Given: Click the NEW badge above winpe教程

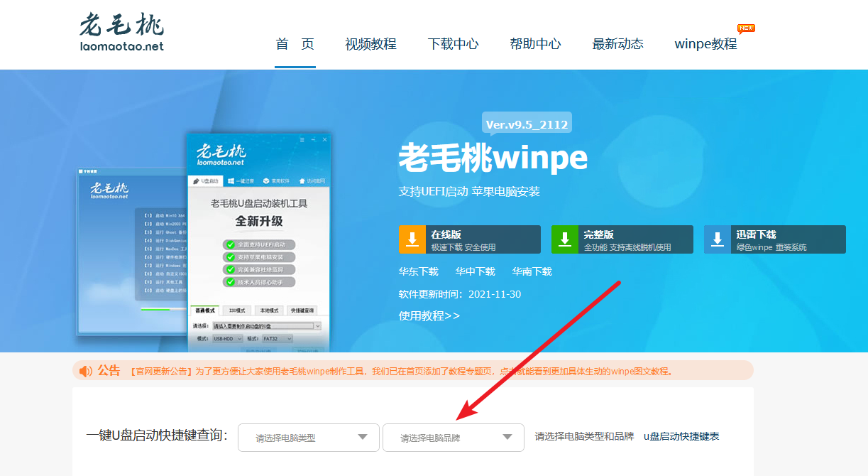Looking at the screenshot, I should tap(746, 29).
